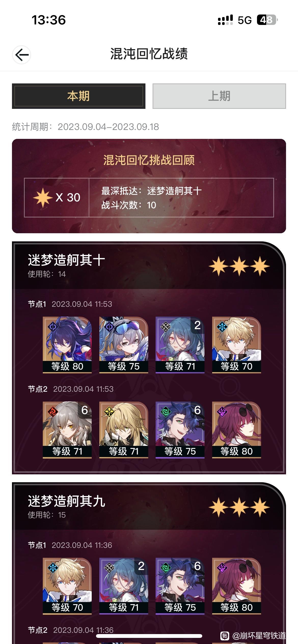
Task: Select Silver Wolf level 75 portrait
Action: tap(124, 345)
